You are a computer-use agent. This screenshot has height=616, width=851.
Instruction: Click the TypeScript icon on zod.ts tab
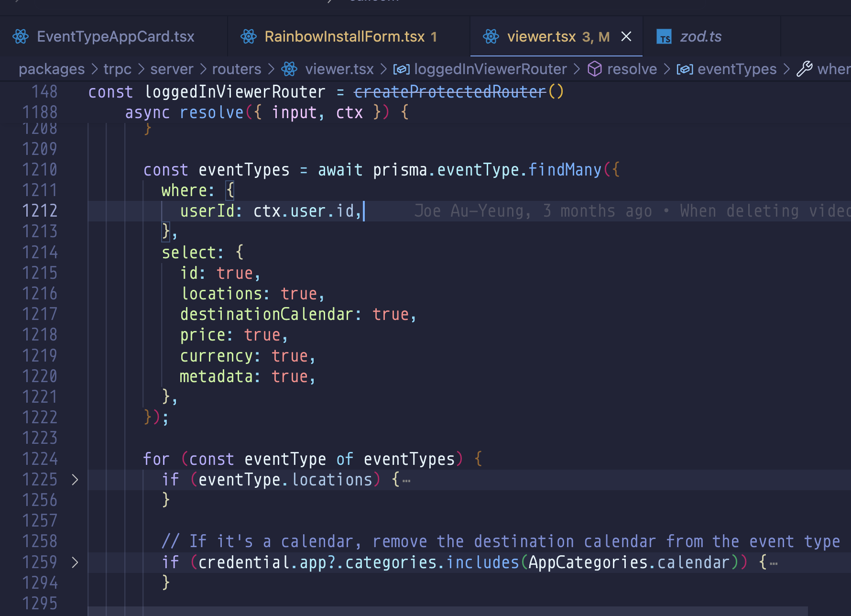tap(664, 36)
